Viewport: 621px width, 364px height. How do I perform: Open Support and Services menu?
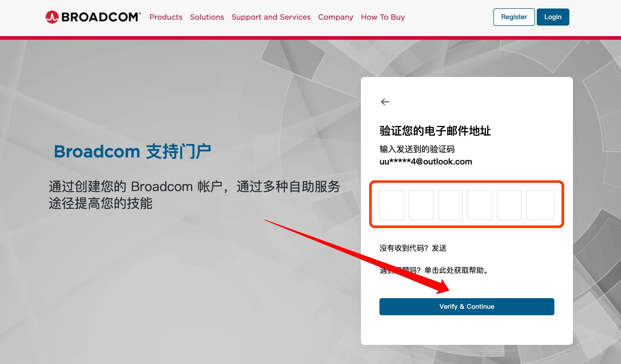[x=271, y=17]
